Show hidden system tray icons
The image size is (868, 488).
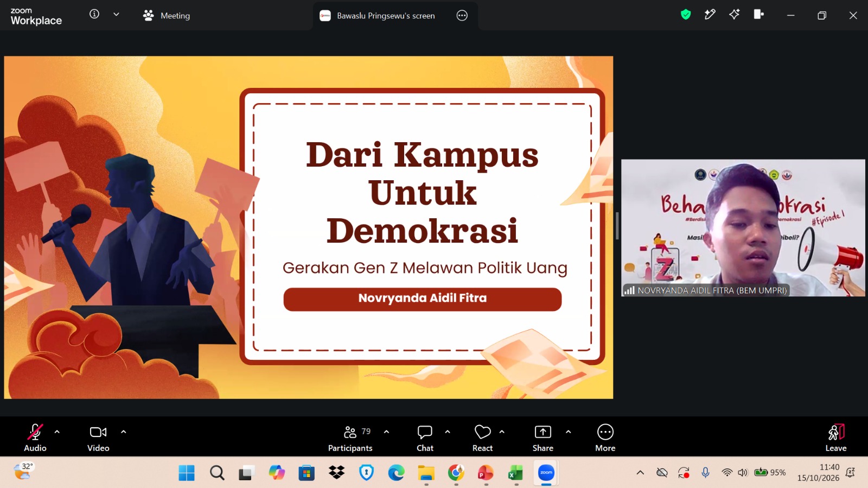pyautogui.click(x=640, y=473)
